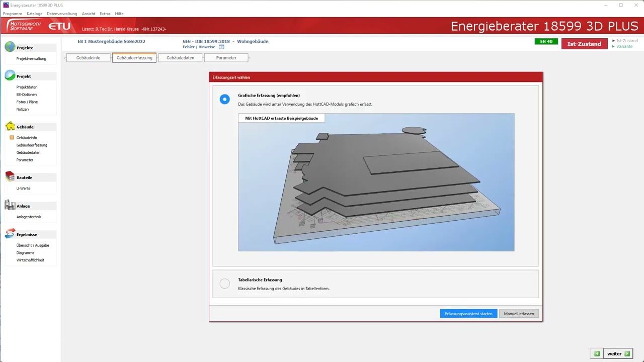The width and height of the screenshot is (644, 362).
Task: Select Tabellarische Erfassung radio button
Action: pos(225,284)
